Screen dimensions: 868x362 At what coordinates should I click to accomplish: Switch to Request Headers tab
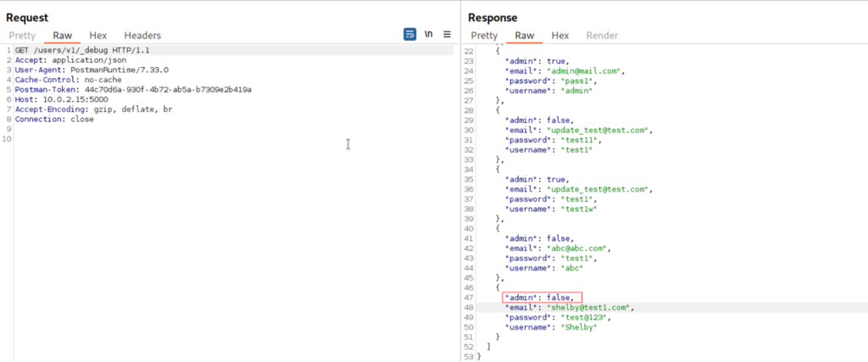(142, 36)
